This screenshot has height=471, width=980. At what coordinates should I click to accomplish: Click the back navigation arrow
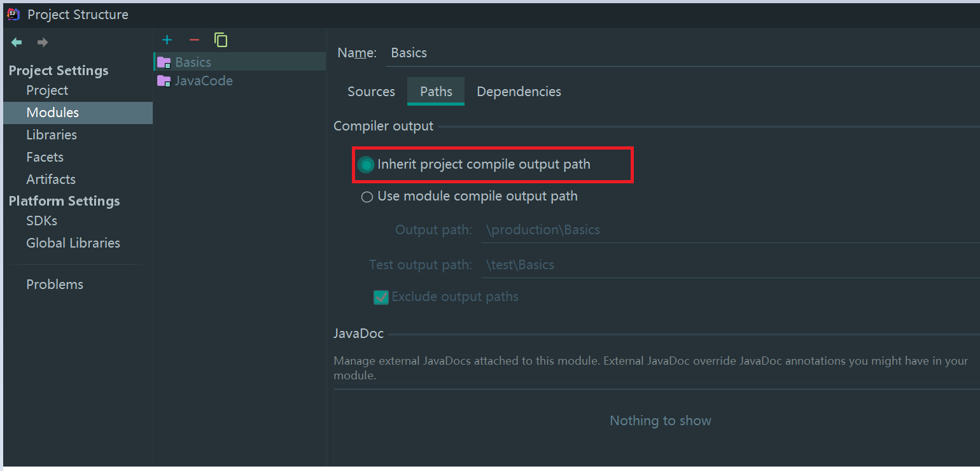(x=16, y=42)
